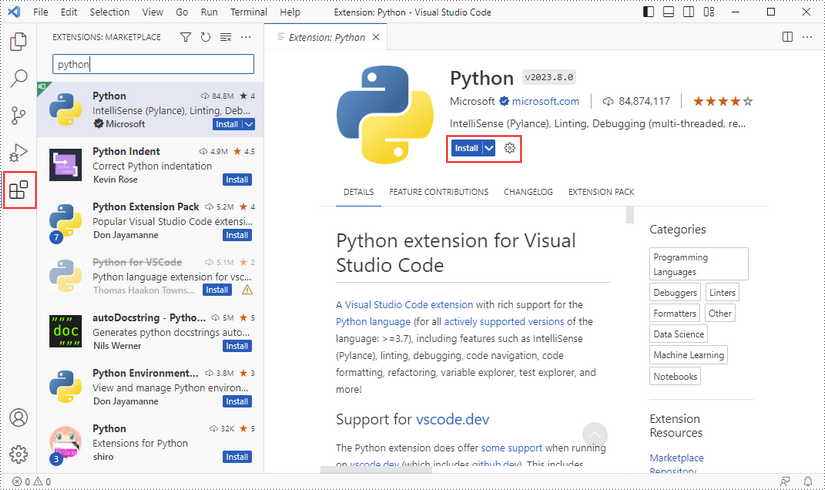Open actively supported versions link
This screenshot has width=825, height=490.
[504, 322]
